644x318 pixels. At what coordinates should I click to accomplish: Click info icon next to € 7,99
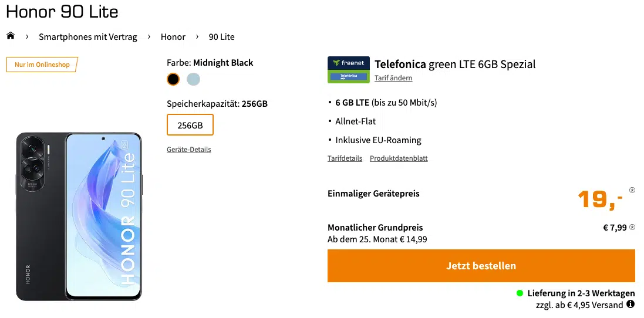[632, 228]
